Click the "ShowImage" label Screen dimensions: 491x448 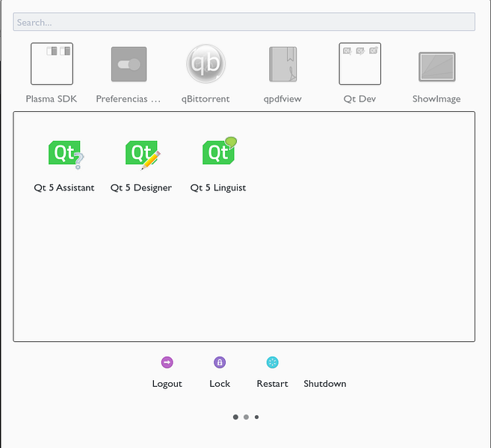click(436, 99)
